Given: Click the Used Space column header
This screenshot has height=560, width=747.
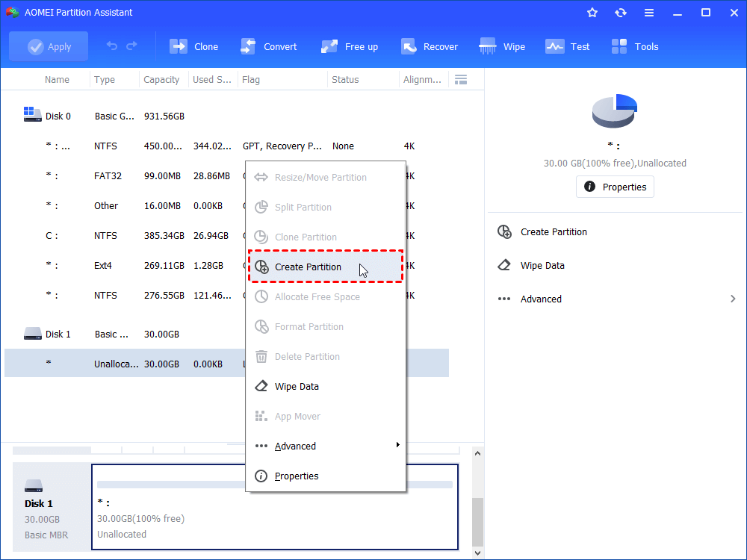Looking at the screenshot, I should 212,80.
